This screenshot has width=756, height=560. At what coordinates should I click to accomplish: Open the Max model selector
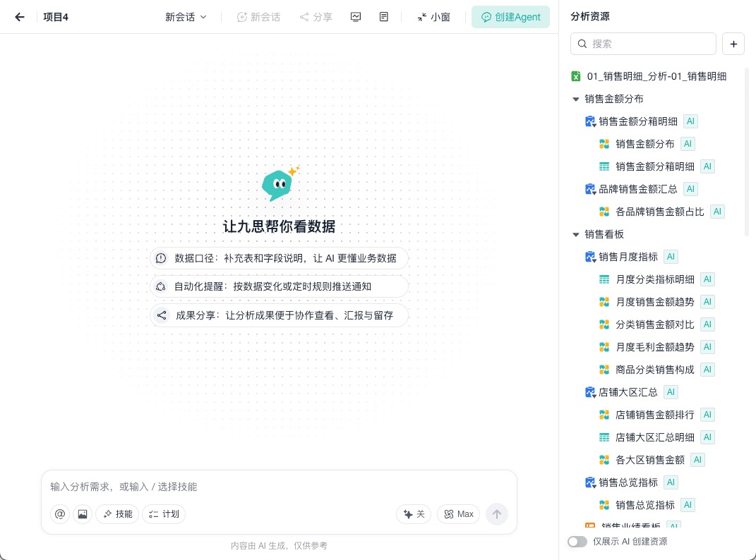[459, 513]
